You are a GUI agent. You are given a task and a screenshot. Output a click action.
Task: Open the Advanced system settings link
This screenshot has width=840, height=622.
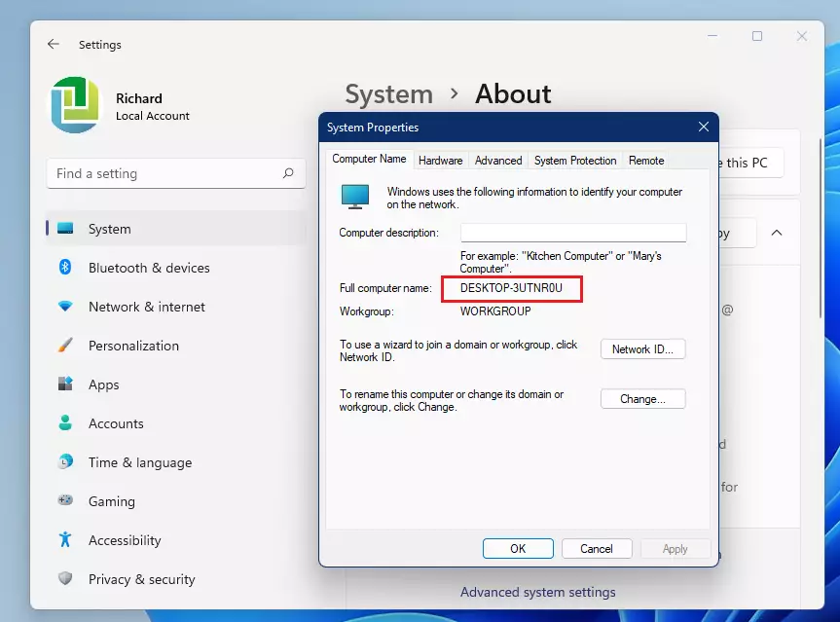click(538, 592)
